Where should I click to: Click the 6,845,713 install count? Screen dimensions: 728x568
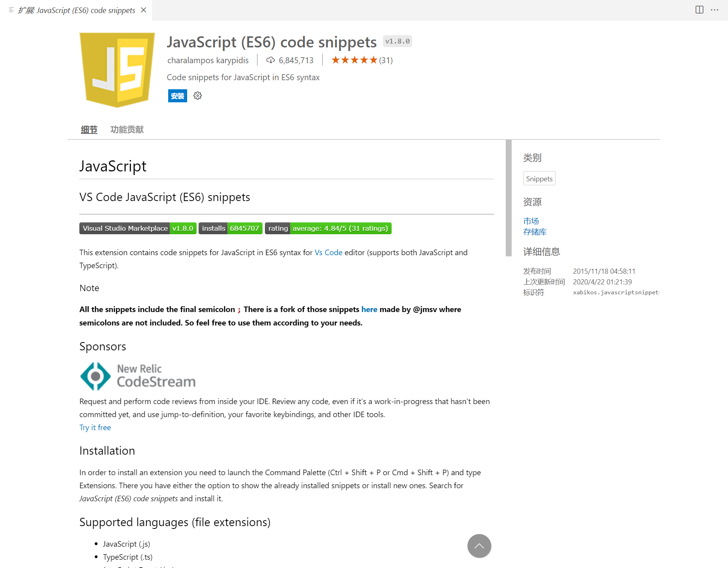tap(296, 60)
